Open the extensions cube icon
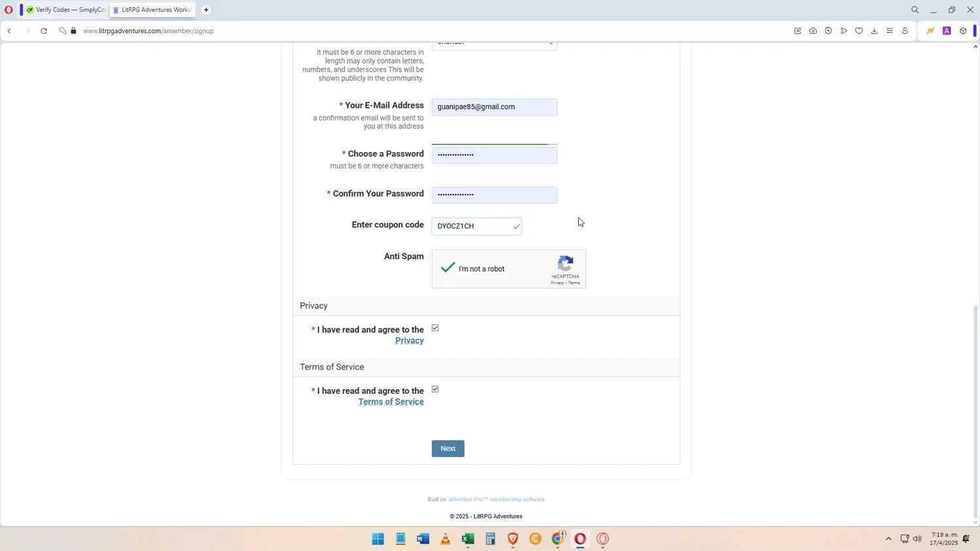This screenshot has height=551, width=980. (x=963, y=31)
